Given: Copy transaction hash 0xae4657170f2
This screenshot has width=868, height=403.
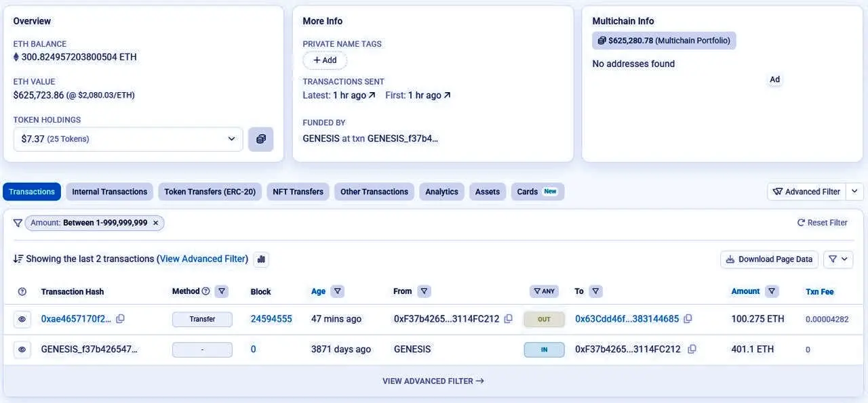Looking at the screenshot, I should point(121,318).
